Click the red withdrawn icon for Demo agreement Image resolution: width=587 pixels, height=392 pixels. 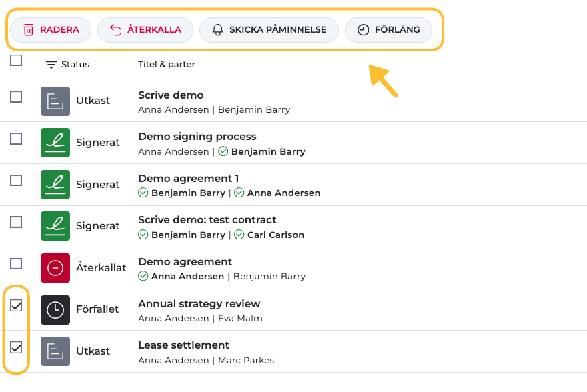pos(55,268)
